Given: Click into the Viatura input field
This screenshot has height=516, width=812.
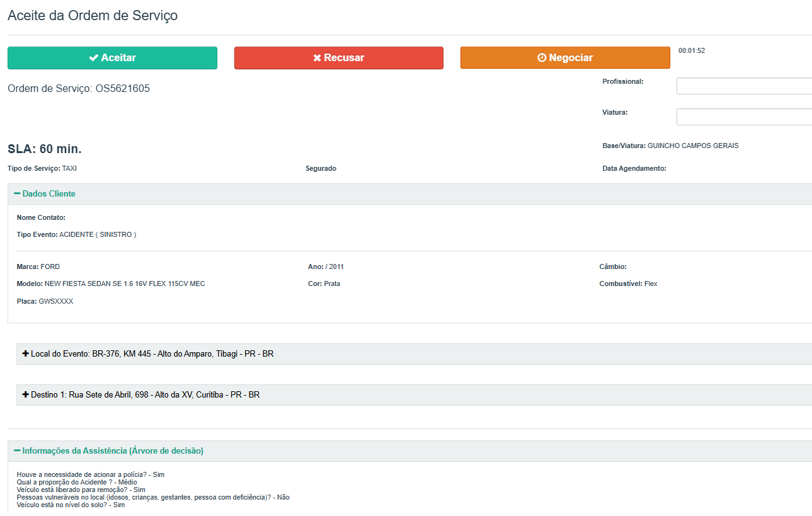Looking at the screenshot, I should click(x=743, y=117).
